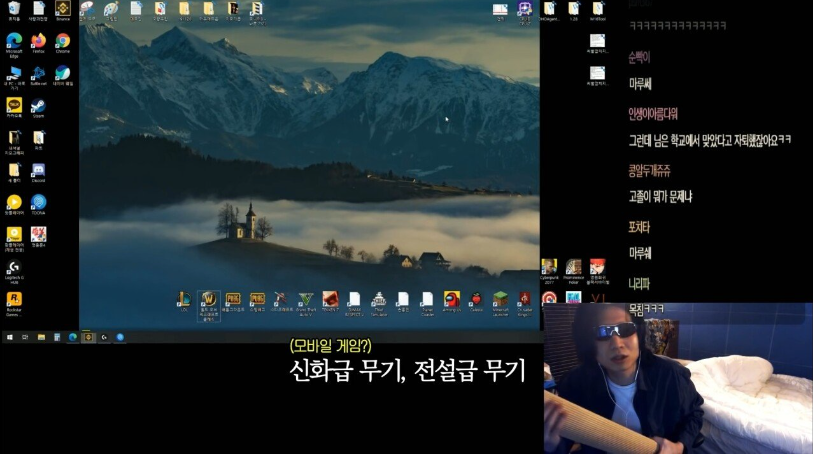Select the '포처타' chat username

point(639,227)
